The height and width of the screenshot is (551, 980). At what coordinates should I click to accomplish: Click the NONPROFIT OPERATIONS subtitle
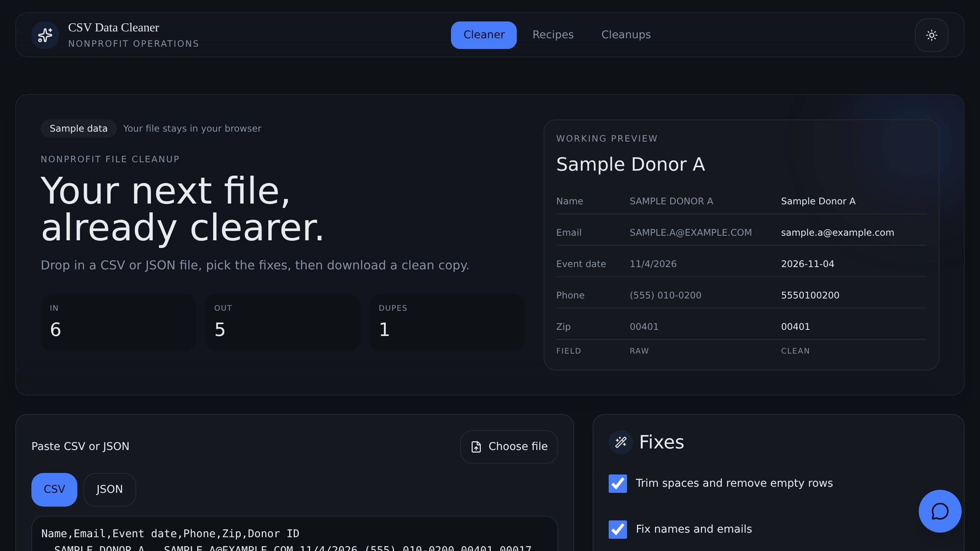134,44
